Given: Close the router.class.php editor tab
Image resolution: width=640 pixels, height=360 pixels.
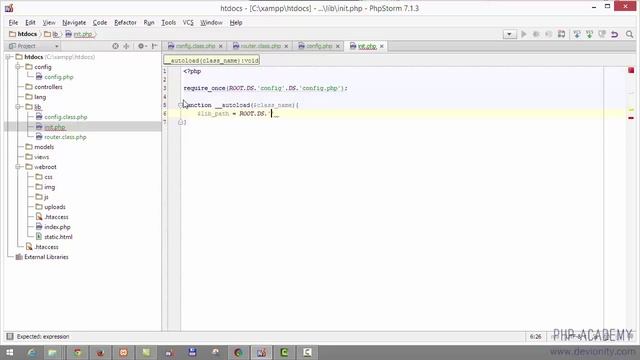Looking at the screenshot, I should click(286, 46).
